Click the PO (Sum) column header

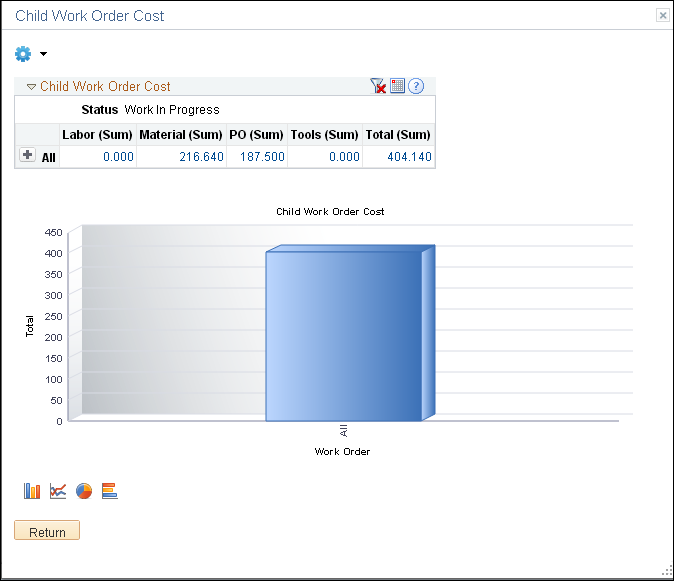[x=256, y=135]
